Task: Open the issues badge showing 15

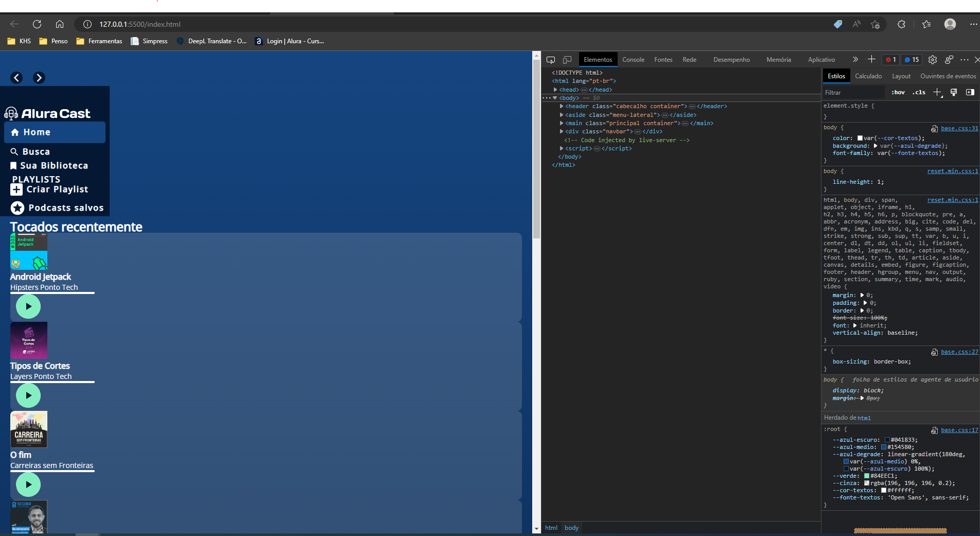Action: (x=912, y=60)
